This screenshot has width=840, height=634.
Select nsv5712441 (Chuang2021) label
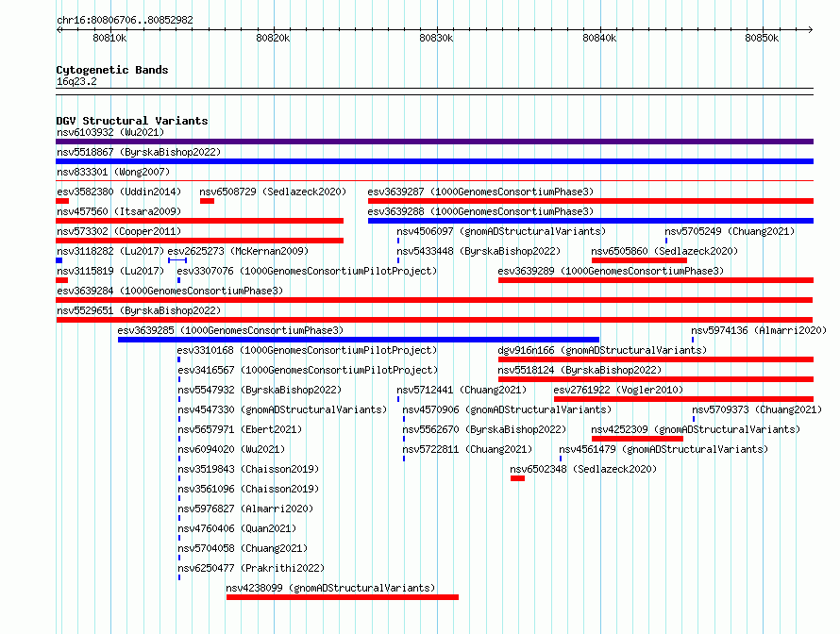click(462, 390)
